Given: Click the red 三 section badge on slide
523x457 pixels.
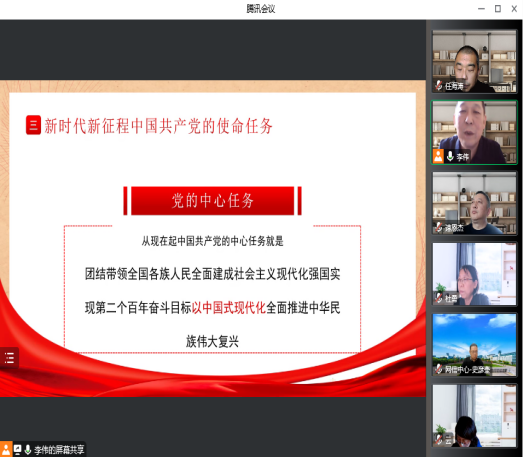Looking at the screenshot, I should point(33,125).
